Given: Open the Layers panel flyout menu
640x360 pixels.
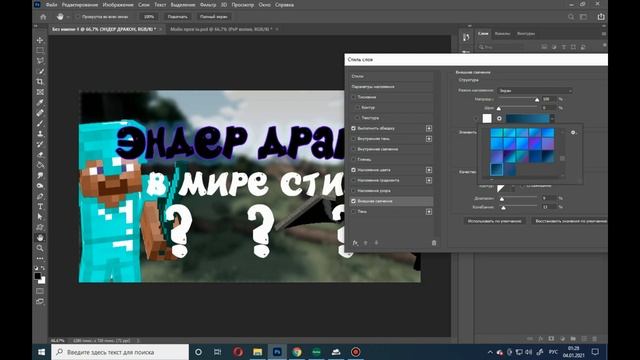Looking at the screenshot, I should point(603,34).
